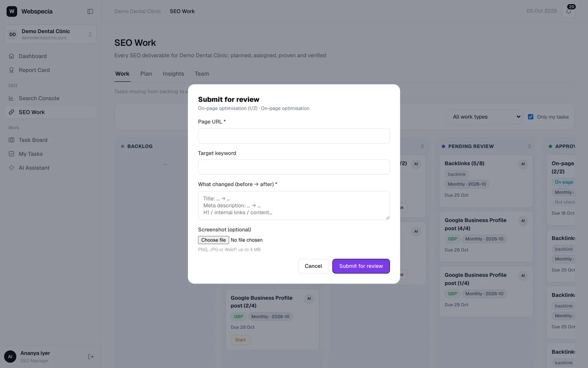Focus the Target keyword input field

[294, 167]
